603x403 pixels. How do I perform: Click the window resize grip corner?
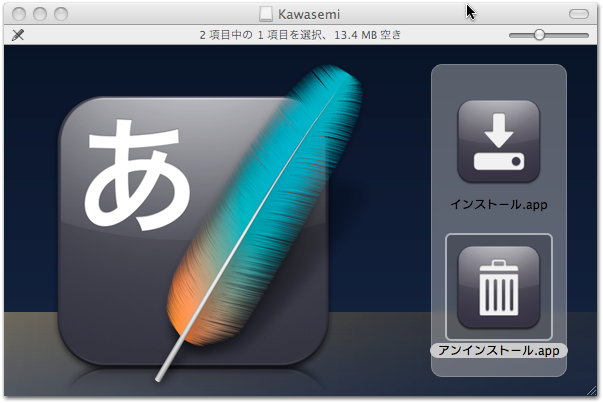pos(591,390)
